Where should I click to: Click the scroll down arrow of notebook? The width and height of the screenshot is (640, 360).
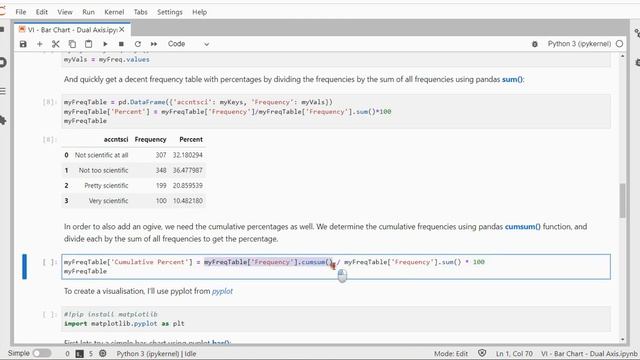click(622, 340)
